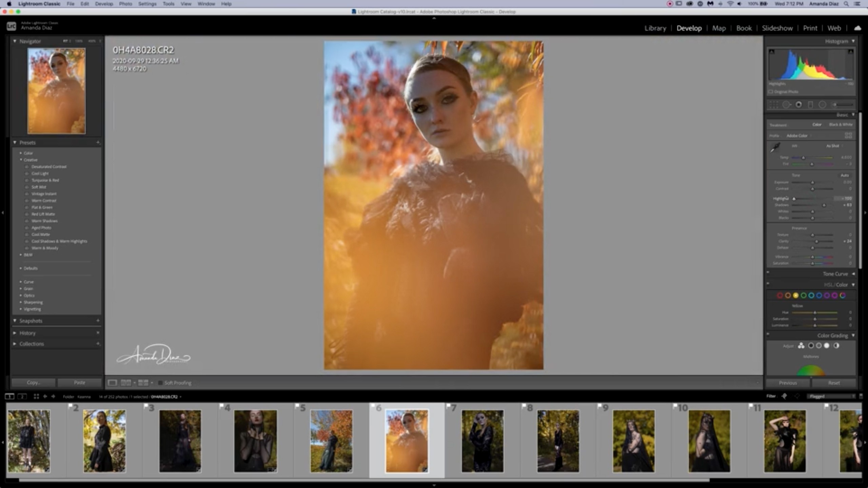Activate the Radial Filter tool
868x488 pixels.
822,105
